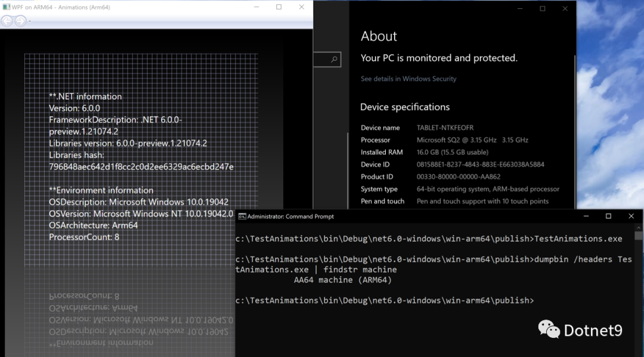Click the ProcessorCount: 8 line

(x=84, y=237)
